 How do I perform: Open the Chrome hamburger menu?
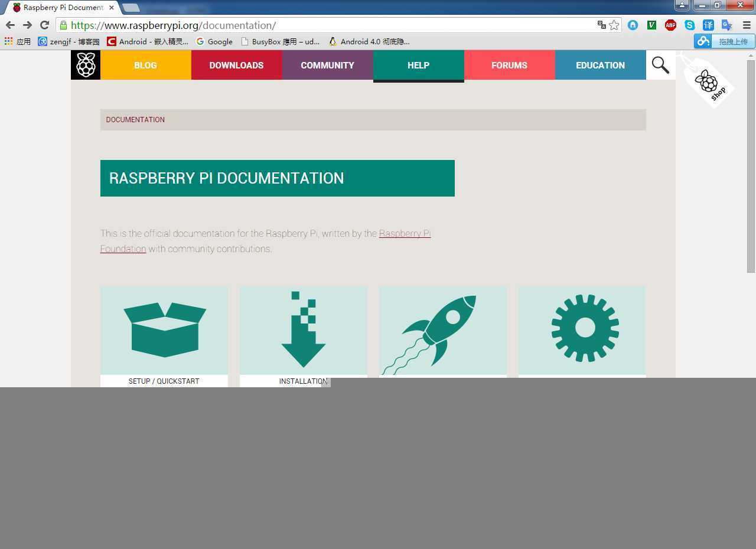[746, 25]
